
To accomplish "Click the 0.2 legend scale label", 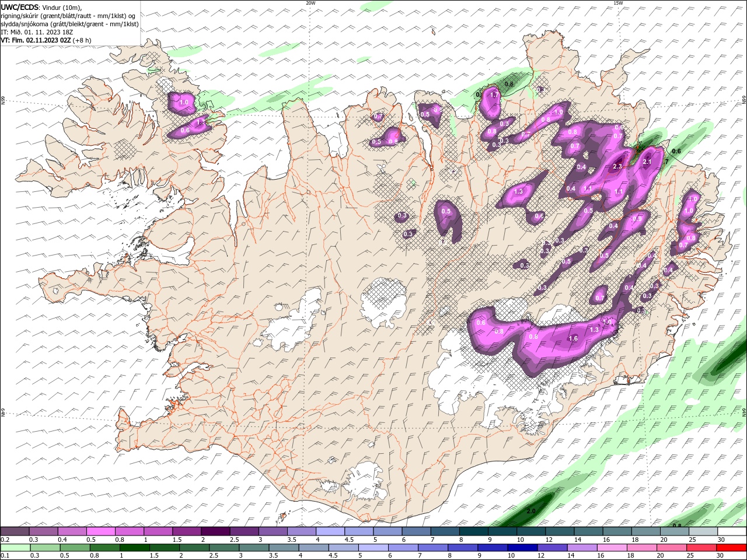I will 4,540.
